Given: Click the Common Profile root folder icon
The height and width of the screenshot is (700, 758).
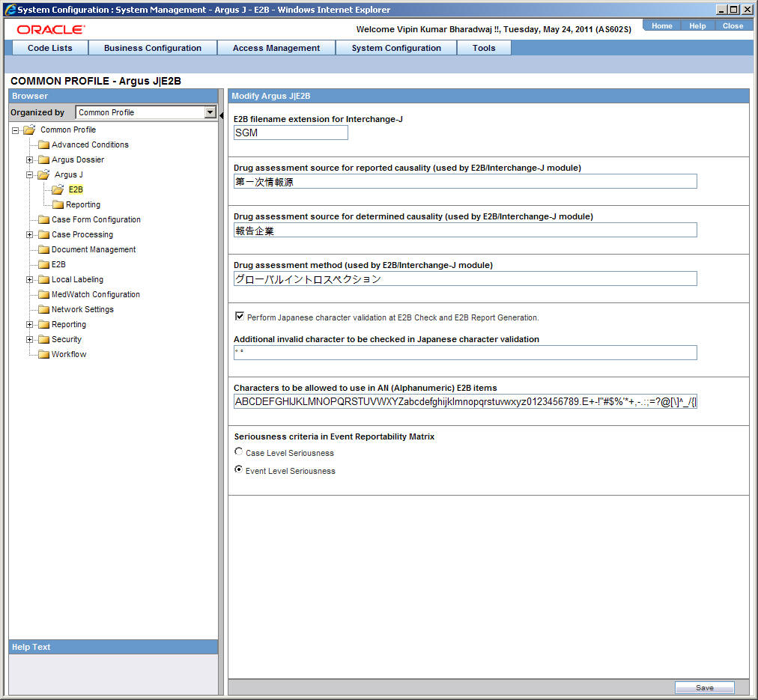Looking at the screenshot, I should (x=29, y=130).
